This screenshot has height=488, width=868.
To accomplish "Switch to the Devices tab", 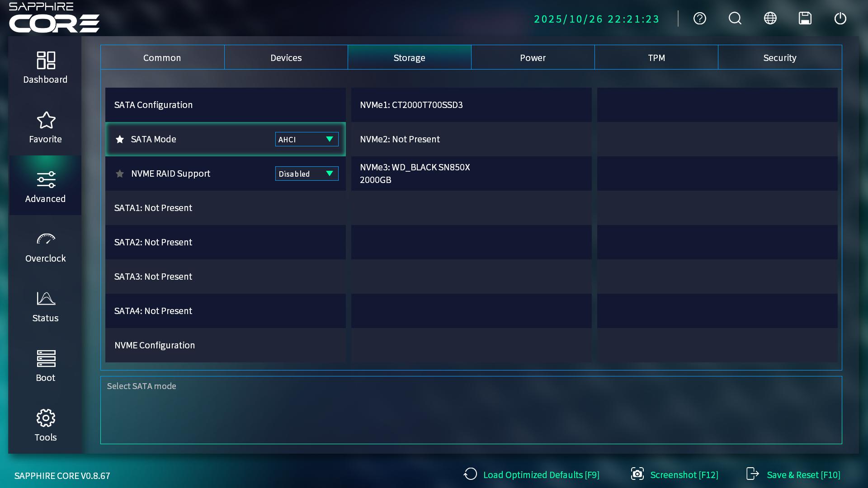I will tap(286, 58).
